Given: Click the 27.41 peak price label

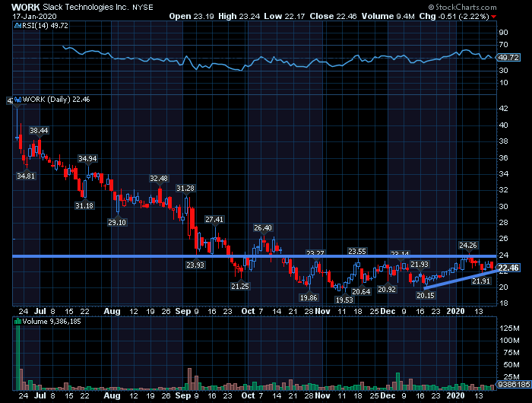Looking at the screenshot, I should (x=214, y=219).
